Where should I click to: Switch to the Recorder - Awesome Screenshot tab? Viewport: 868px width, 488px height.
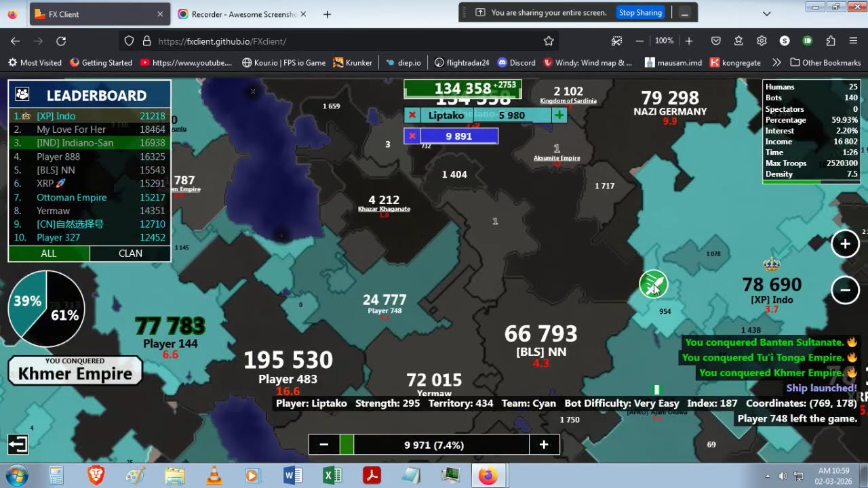point(241,14)
